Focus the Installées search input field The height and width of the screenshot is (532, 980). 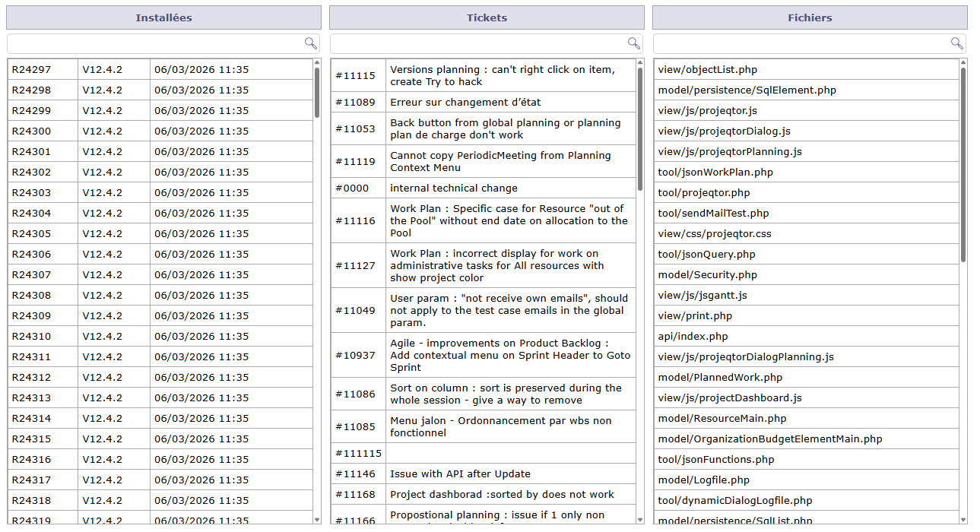click(154, 43)
